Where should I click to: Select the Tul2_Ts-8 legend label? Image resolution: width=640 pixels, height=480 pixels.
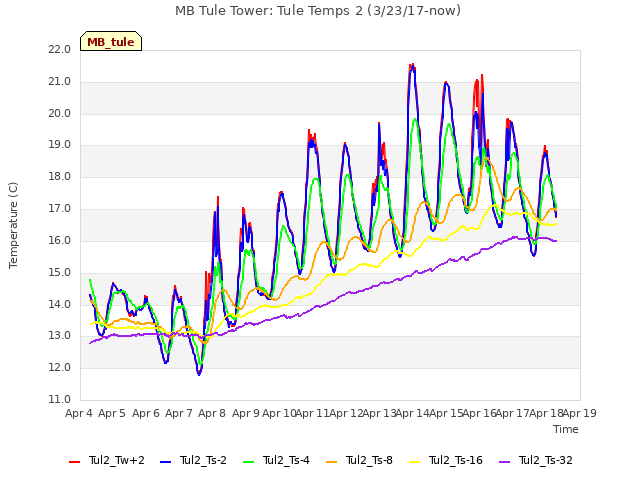369,461
